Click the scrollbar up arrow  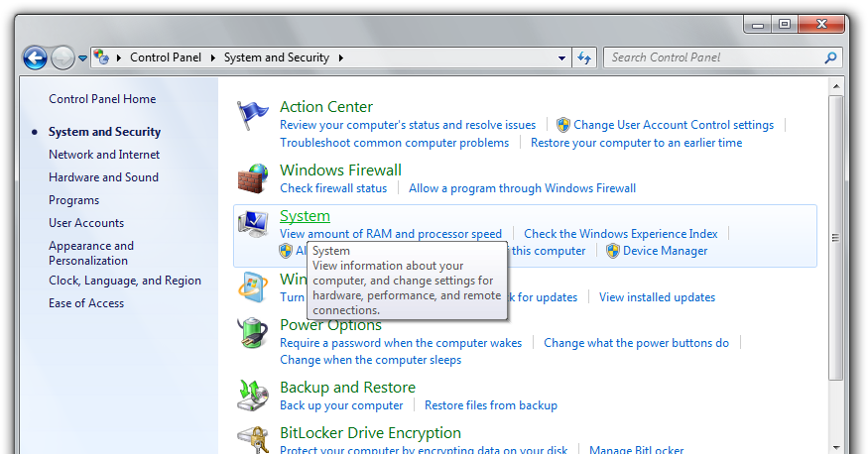pyautogui.click(x=836, y=86)
